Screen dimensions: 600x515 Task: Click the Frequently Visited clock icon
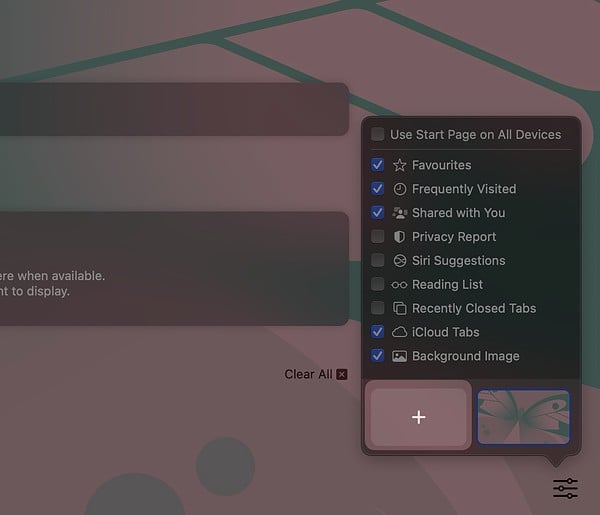coord(400,189)
